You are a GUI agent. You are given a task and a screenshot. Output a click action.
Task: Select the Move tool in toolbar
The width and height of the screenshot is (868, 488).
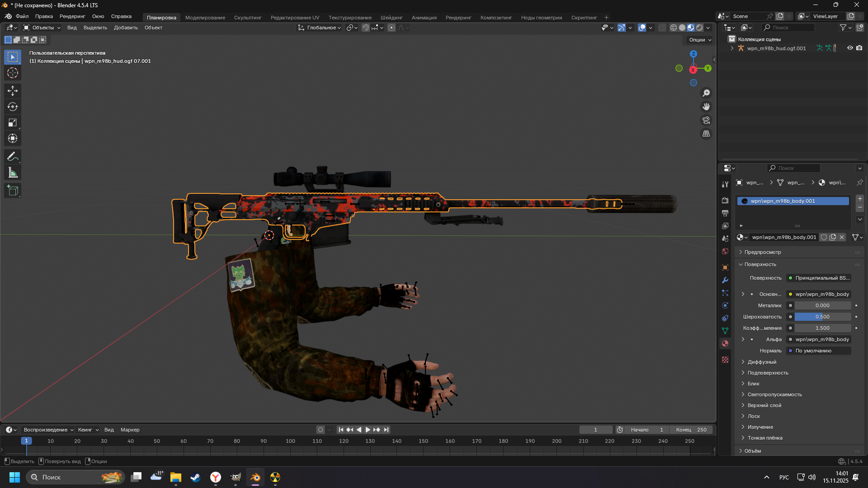[12, 91]
